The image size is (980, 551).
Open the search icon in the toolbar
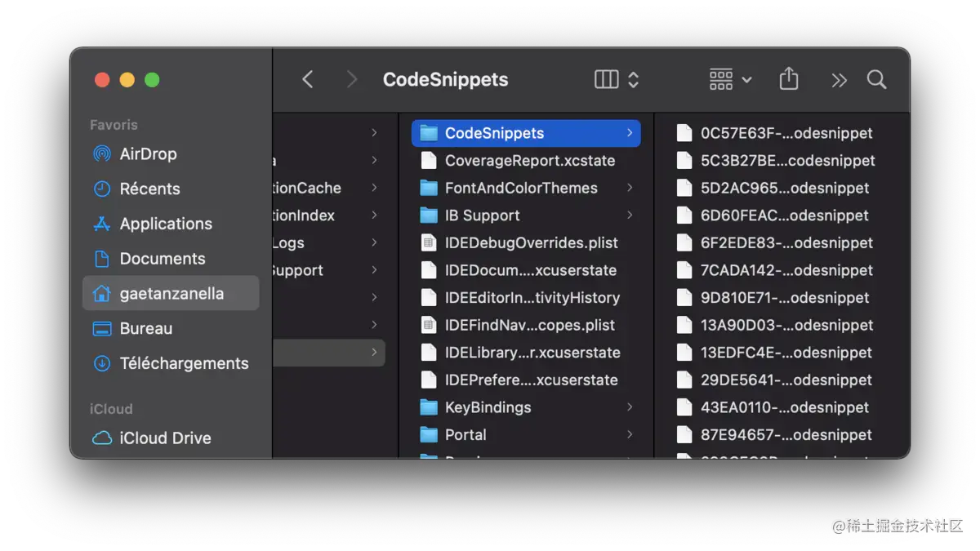pyautogui.click(x=876, y=79)
